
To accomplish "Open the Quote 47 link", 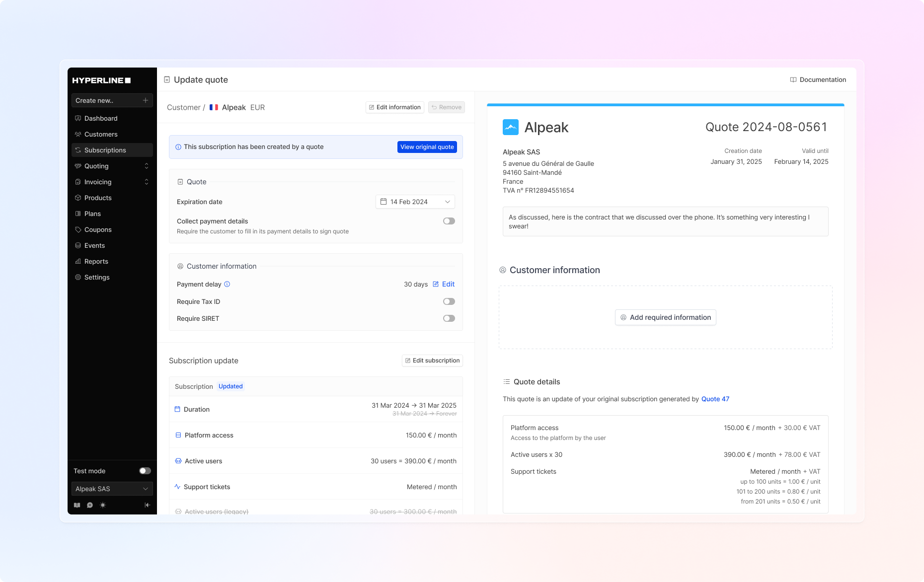I will tap(715, 399).
